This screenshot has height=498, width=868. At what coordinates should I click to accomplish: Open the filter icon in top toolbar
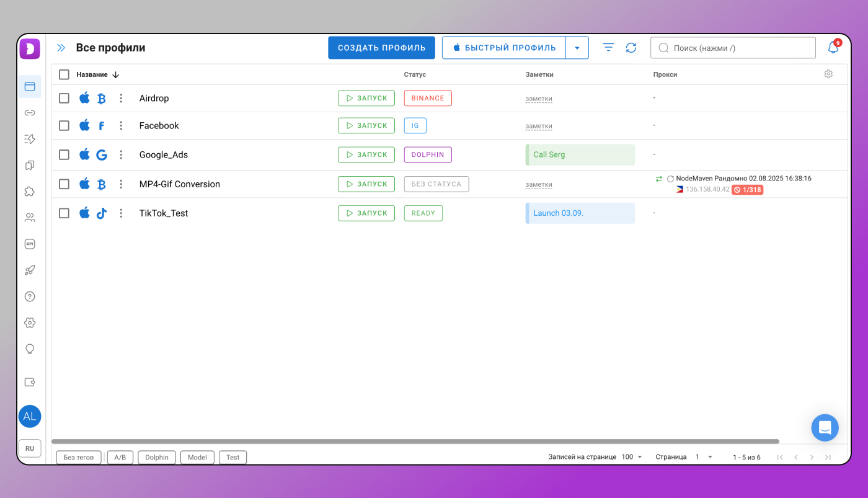pyautogui.click(x=608, y=48)
